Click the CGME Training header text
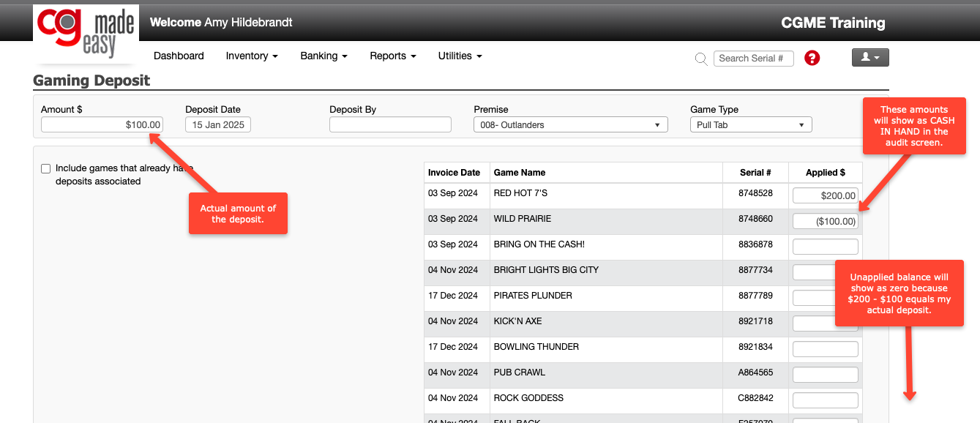 (833, 23)
